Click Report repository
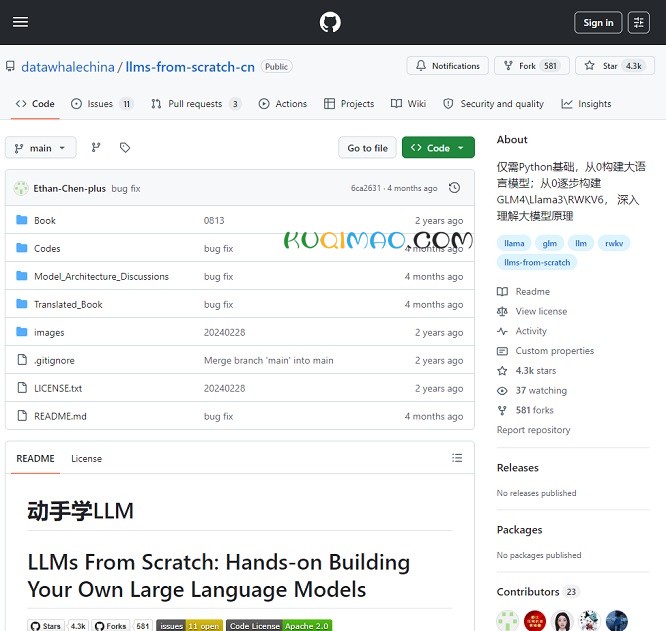The height and width of the screenshot is (631, 666). (533, 430)
